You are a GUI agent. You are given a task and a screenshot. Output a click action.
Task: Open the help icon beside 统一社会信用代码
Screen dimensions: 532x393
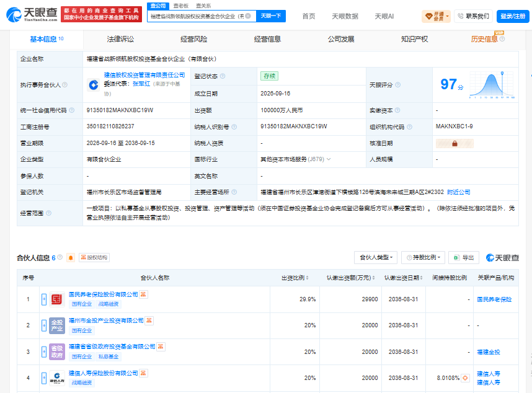click(x=71, y=110)
